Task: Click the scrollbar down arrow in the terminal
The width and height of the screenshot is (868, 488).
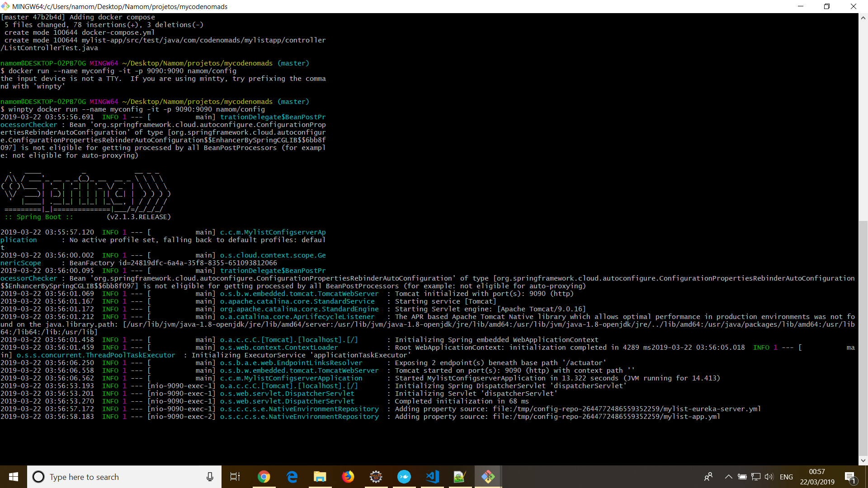Action: pyautogui.click(x=863, y=460)
